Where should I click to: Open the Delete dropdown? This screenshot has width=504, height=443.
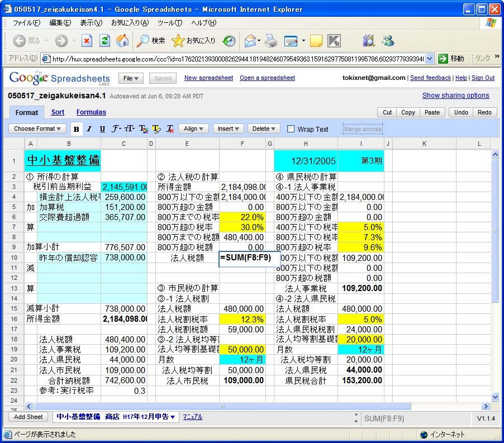click(x=264, y=129)
